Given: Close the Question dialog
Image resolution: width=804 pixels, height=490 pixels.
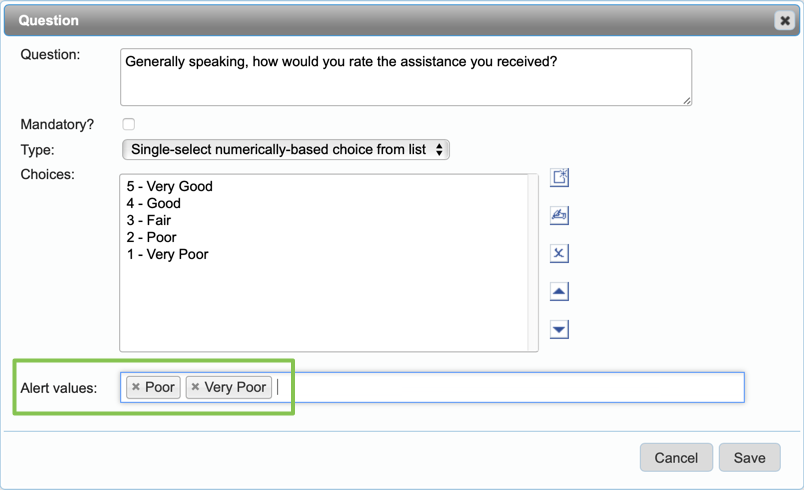Looking at the screenshot, I should [784, 20].
